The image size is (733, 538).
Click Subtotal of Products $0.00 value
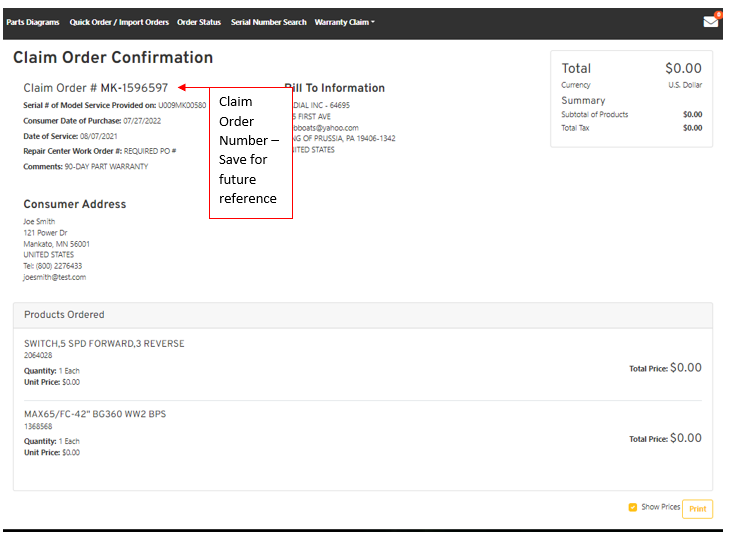tap(692, 114)
